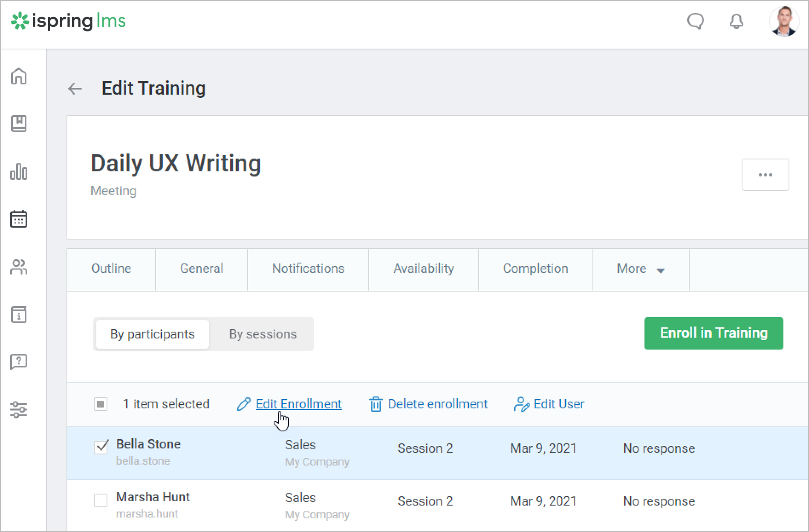The image size is (809, 532).
Task: Open the Reports bar chart icon
Action: [19, 172]
